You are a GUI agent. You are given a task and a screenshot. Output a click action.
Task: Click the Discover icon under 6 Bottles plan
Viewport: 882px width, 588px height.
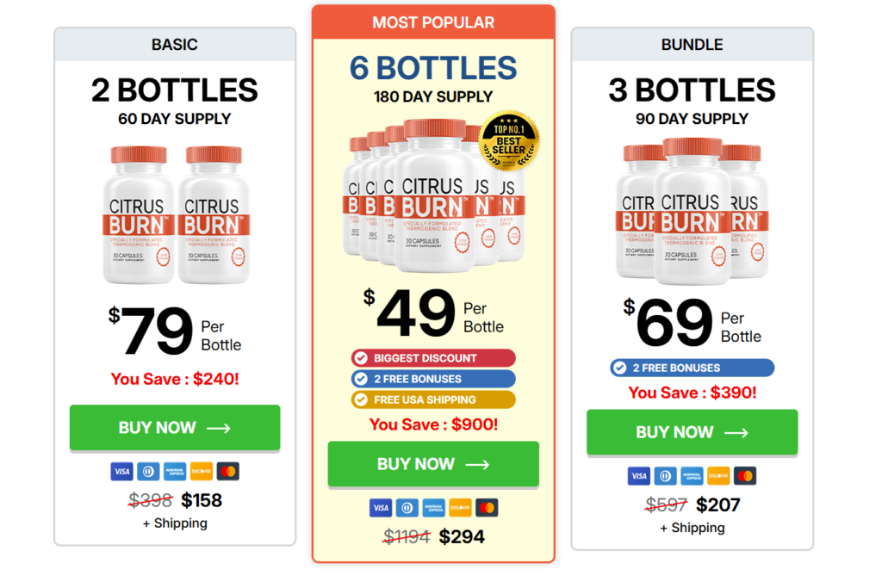[459, 507]
